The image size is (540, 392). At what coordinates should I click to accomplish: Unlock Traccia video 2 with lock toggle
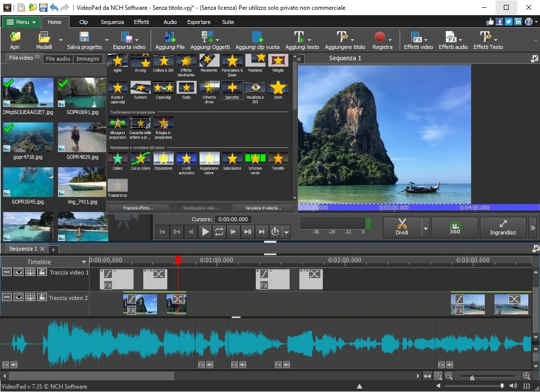coord(42,297)
